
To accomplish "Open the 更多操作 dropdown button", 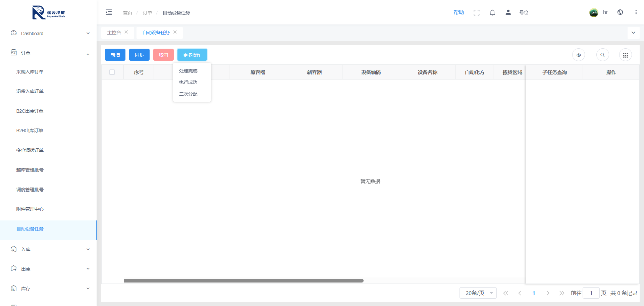I will pos(192,55).
